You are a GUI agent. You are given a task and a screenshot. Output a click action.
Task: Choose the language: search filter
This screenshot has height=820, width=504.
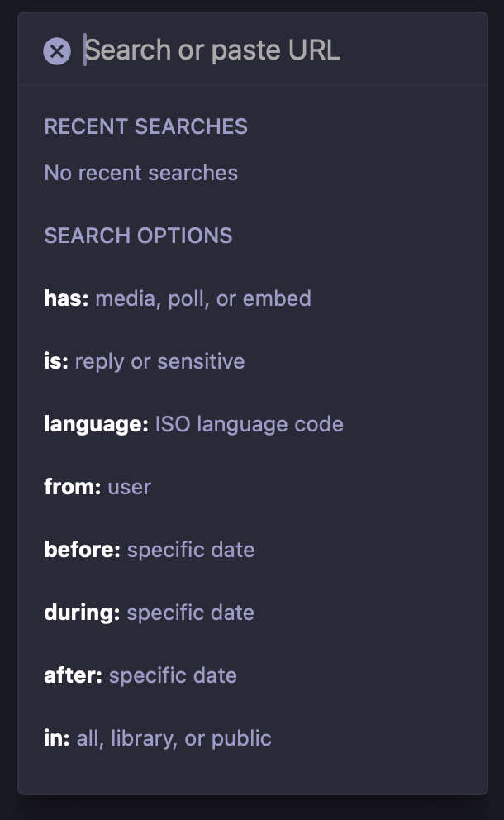tap(253, 424)
